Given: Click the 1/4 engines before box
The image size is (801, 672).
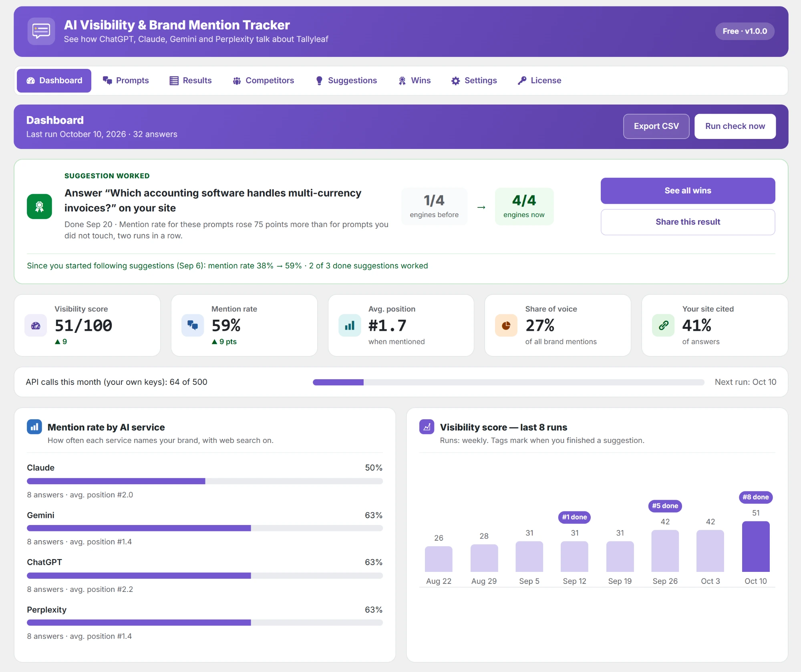Looking at the screenshot, I should tap(434, 207).
